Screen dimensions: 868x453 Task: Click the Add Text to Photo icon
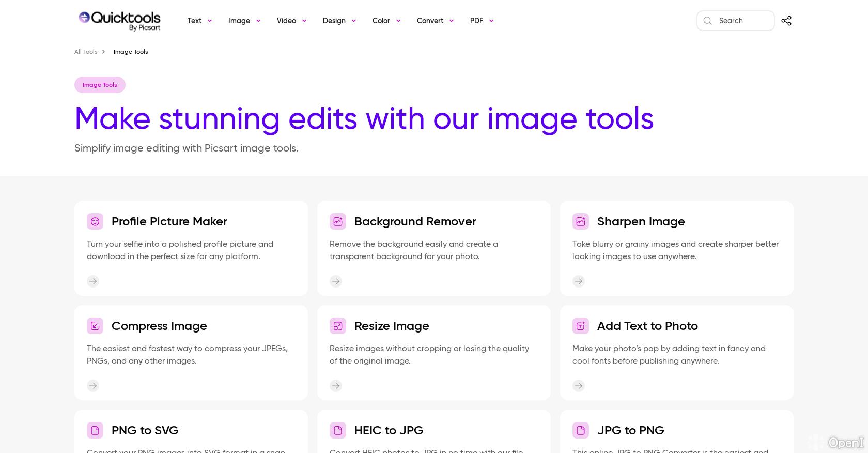(x=581, y=326)
